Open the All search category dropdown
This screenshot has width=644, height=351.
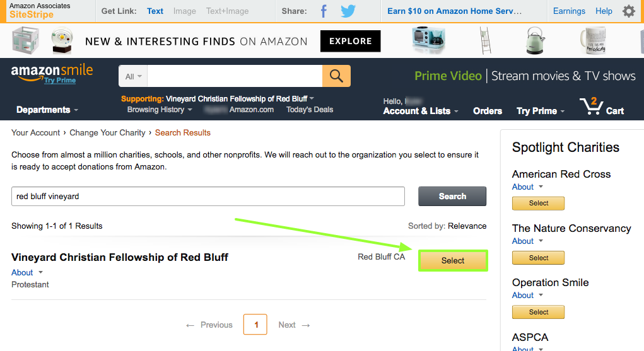coord(133,76)
